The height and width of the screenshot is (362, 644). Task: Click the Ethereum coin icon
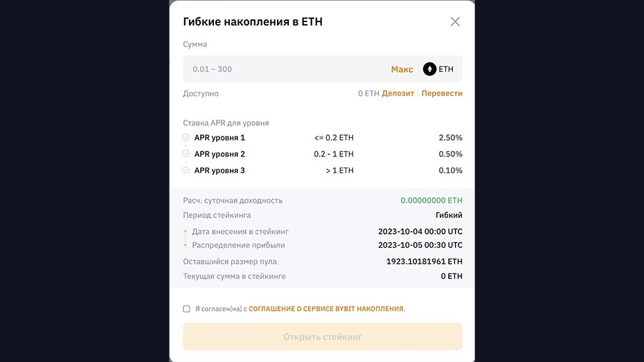[x=429, y=69]
